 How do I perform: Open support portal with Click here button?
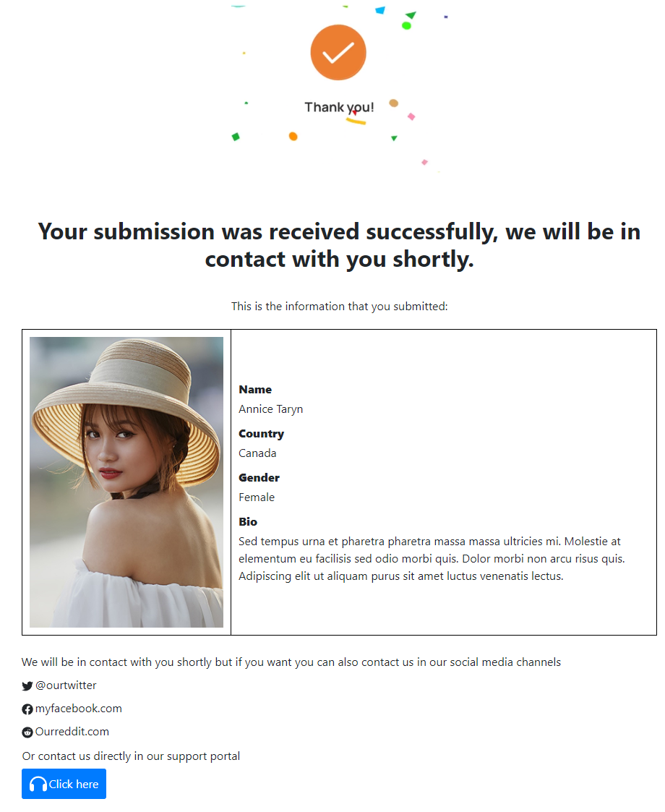pyautogui.click(x=64, y=784)
